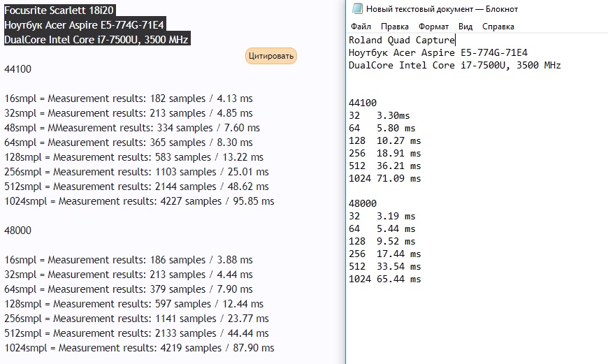The image size is (608, 364).
Task: Click the Notepad document icon in title bar
Action: click(x=357, y=8)
